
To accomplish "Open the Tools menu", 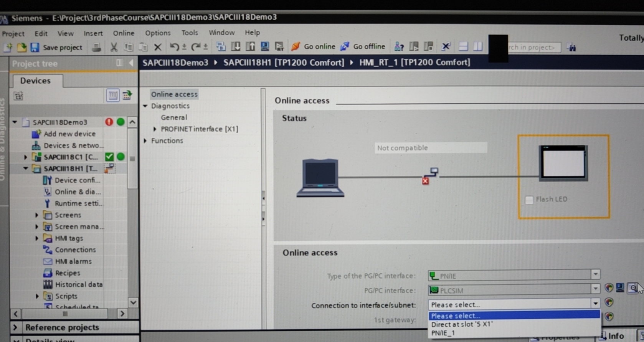I will pos(190,33).
